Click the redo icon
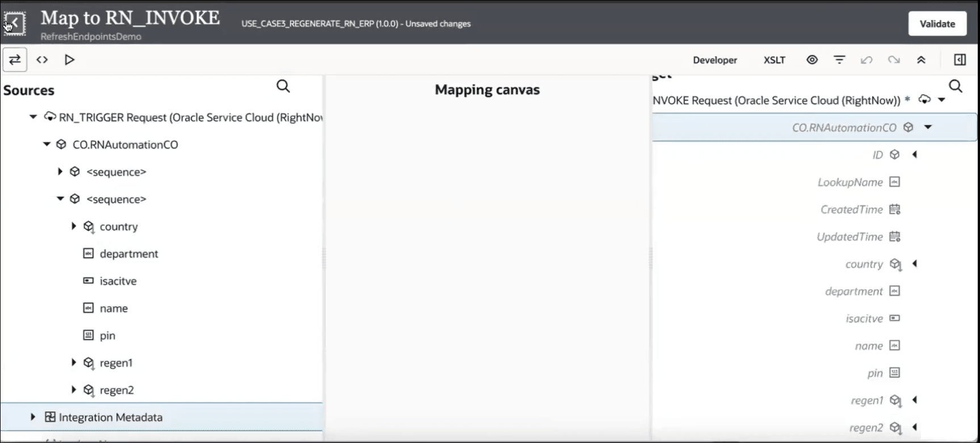This screenshot has width=980, height=443. [x=894, y=60]
